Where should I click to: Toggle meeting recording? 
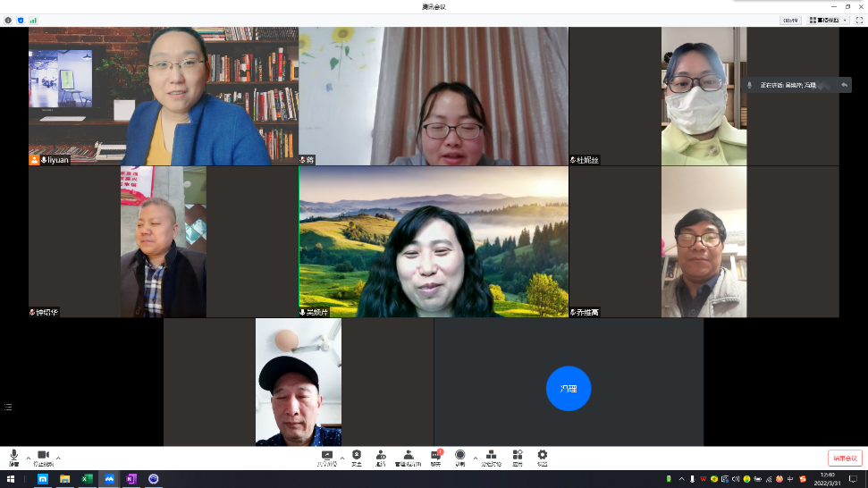pyautogui.click(x=460, y=457)
